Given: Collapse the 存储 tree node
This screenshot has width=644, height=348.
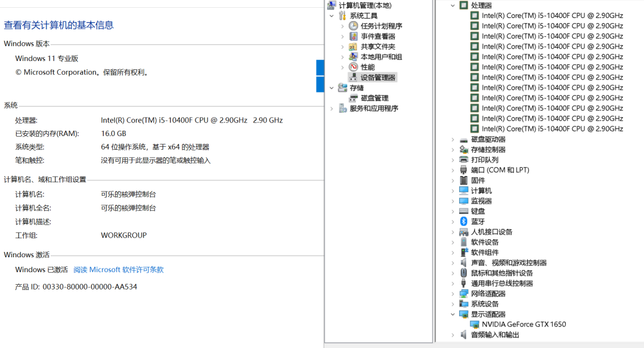Looking at the screenshot, I should click(332, 88).
